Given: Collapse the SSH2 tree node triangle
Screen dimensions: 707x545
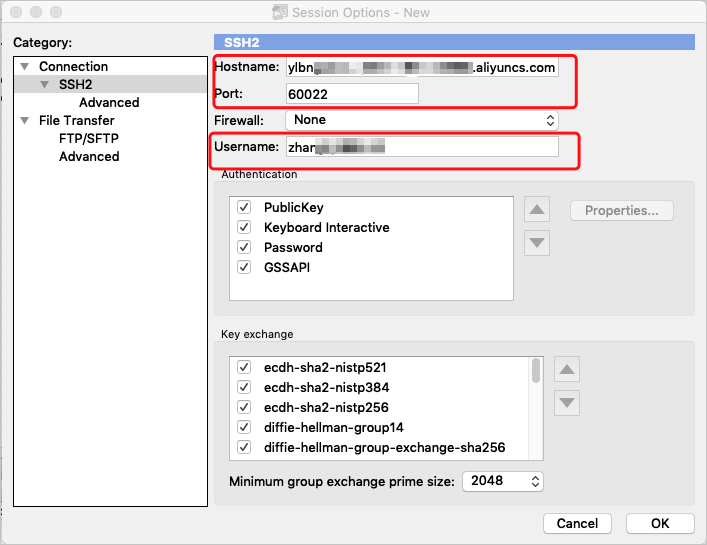Looking at the screenshot, I should pyautogui.click(x=44, y=84).
